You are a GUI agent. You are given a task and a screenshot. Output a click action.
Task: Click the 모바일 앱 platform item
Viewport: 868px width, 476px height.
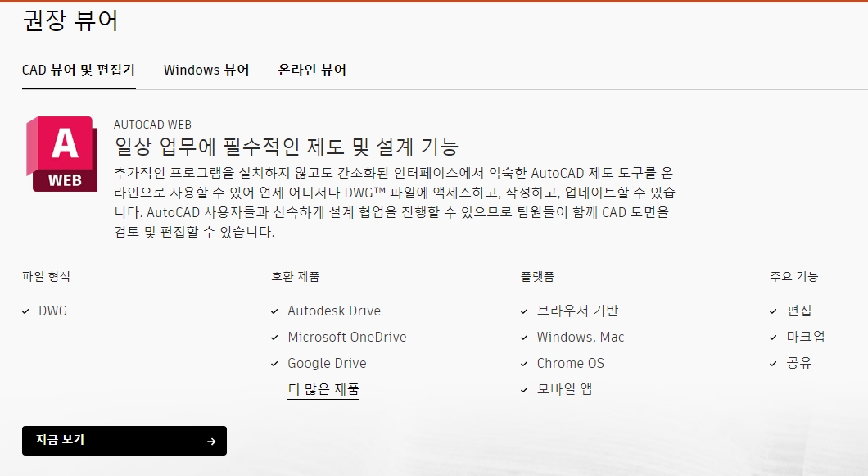(x=565, y=389)
